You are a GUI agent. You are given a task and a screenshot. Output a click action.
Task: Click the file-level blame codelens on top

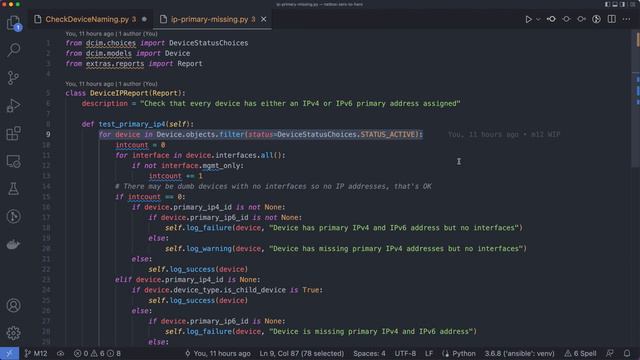click(111, 34)
